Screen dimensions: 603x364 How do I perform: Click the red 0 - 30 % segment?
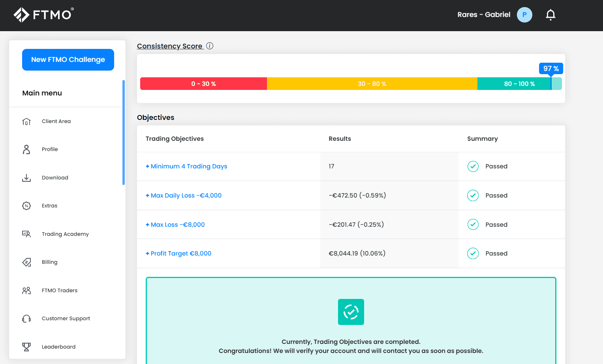203,84
